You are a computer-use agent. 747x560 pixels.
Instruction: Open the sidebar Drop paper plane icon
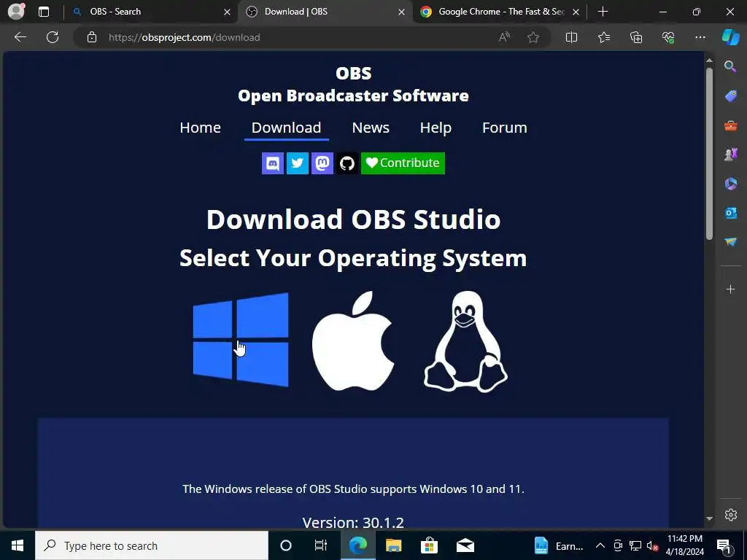point(730,242)
